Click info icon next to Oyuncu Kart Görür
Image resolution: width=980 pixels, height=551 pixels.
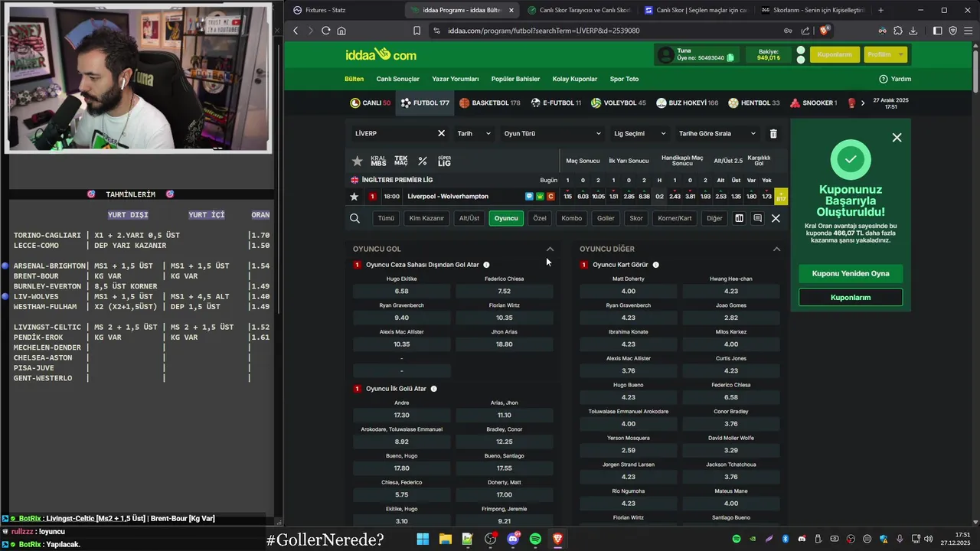pyautogui.click(x=656, y=265)
